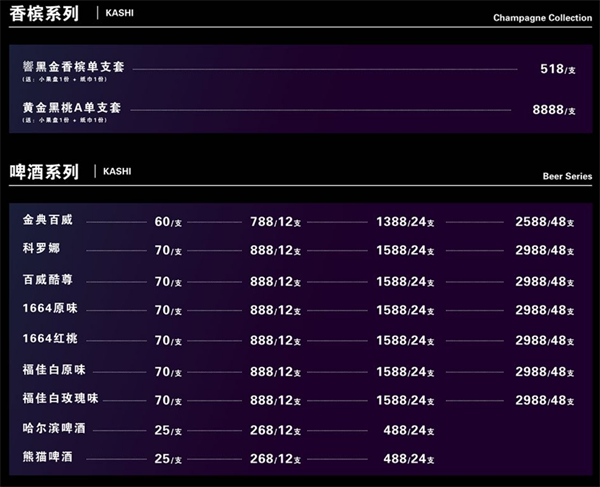Click the 70/支 price for 1664红桃
Screen dimensions: 600x487
[168, 340]
